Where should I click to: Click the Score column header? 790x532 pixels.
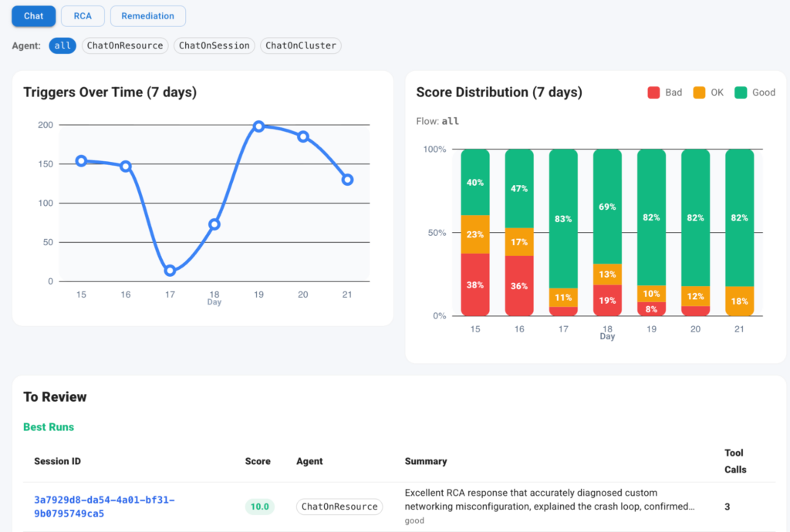click(x=258, y=462)
